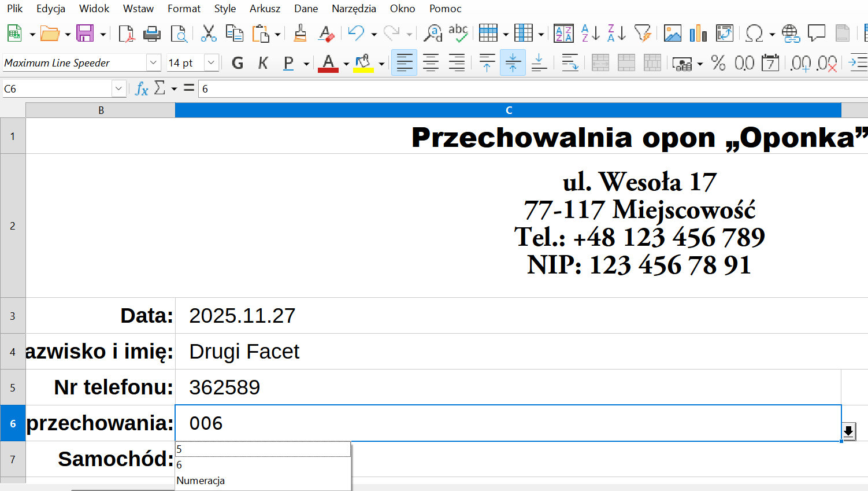Copy the selected cell
Image resolution: width=868 pixels, height=491 pixels.
(x=235, y=34)
